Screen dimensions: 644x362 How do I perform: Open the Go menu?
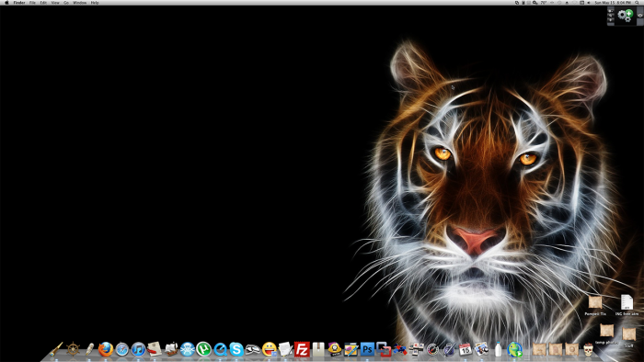click(x=66, y=3)
